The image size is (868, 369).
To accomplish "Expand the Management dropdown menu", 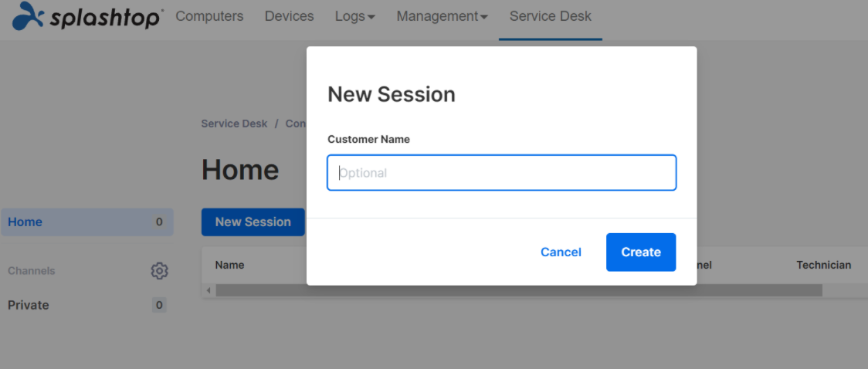I will tap(442, 16).
